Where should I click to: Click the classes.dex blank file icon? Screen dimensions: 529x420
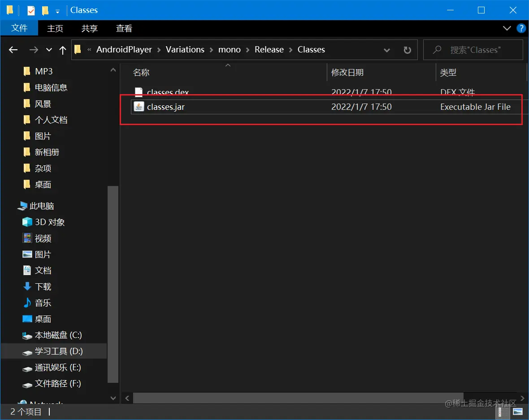(x=139, y=92)
